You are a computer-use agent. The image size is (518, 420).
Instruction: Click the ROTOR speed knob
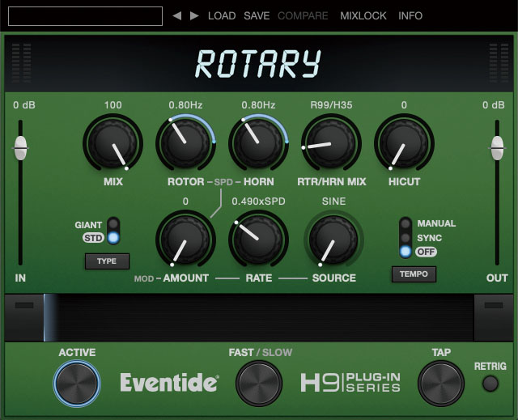pos(185,143)
